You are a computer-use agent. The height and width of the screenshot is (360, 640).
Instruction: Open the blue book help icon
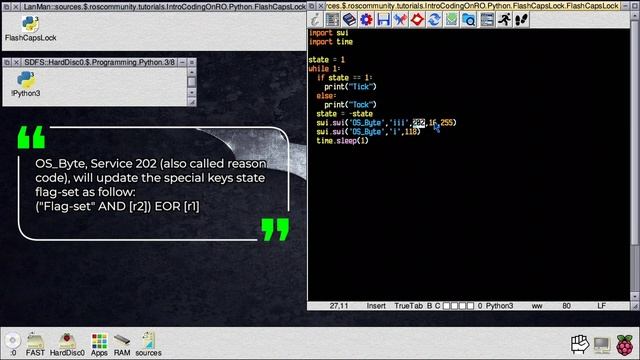coord(349,19)
